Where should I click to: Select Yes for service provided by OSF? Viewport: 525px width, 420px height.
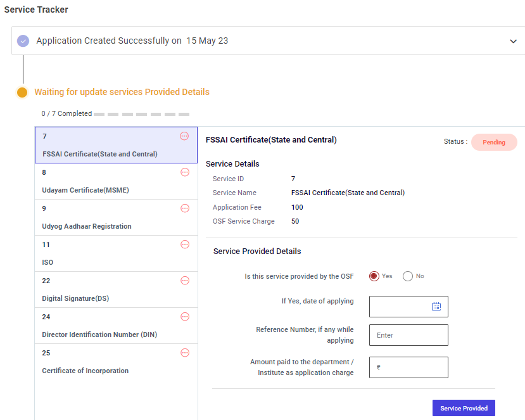pyautogui.click(x=374, y=276)
